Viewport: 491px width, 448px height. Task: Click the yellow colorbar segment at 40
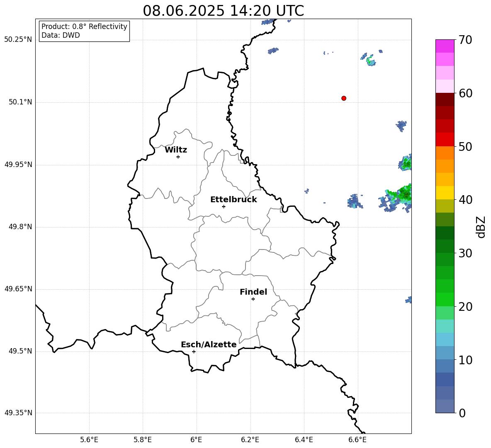click(x=445, y=193)
